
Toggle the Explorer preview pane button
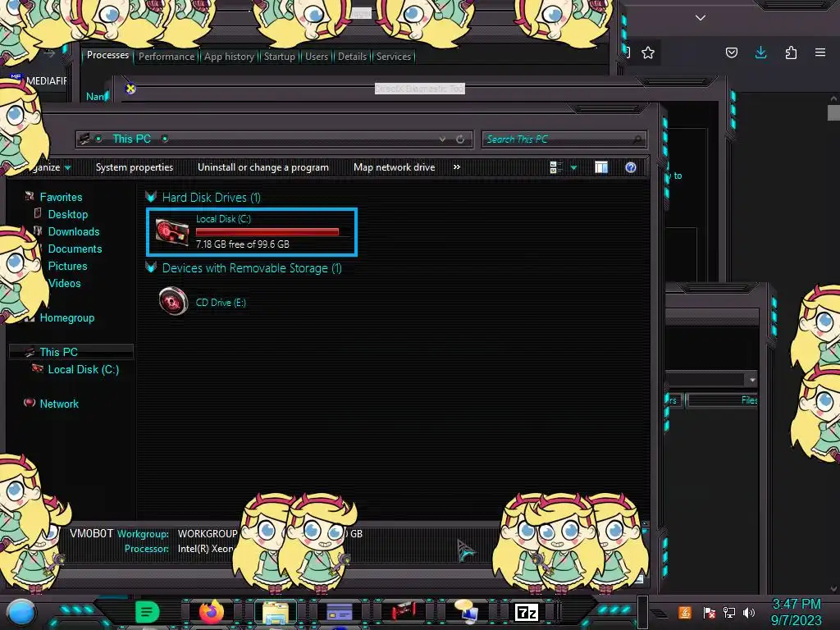[x=601, y=167]
